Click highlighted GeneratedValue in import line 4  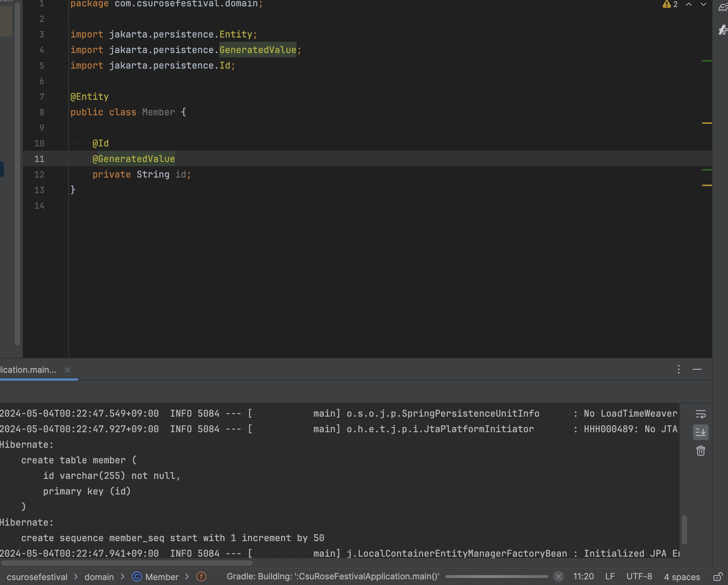coord(258,50)
